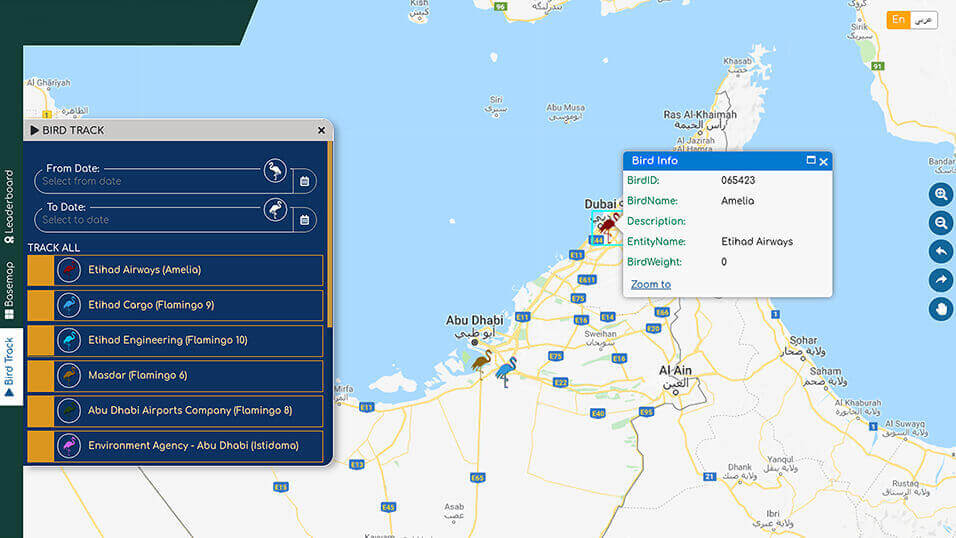956x538 pixels.
Task: Close the Bird Track panel
Action: 321,130
